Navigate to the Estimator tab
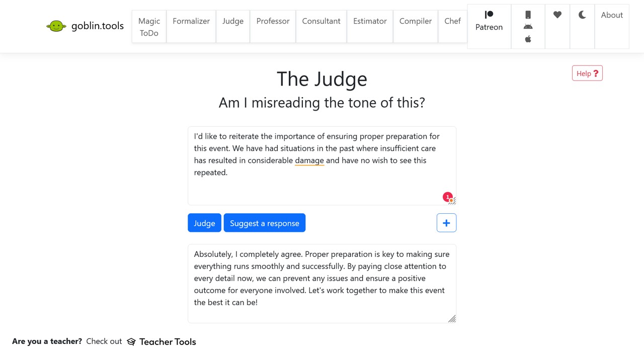Screen dimensions: 644x355 370,21
